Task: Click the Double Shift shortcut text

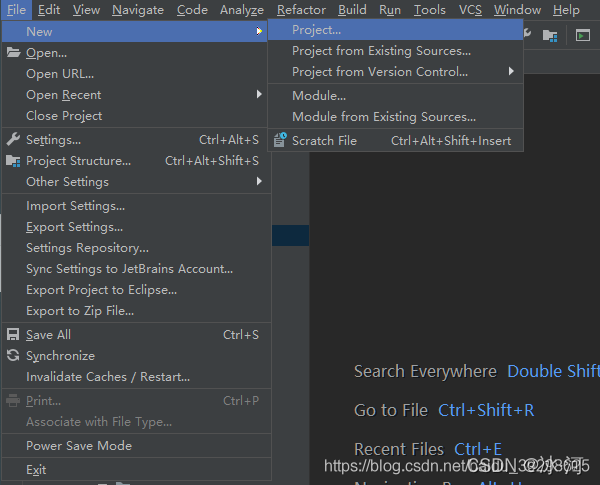Action: tap(553, 371)
